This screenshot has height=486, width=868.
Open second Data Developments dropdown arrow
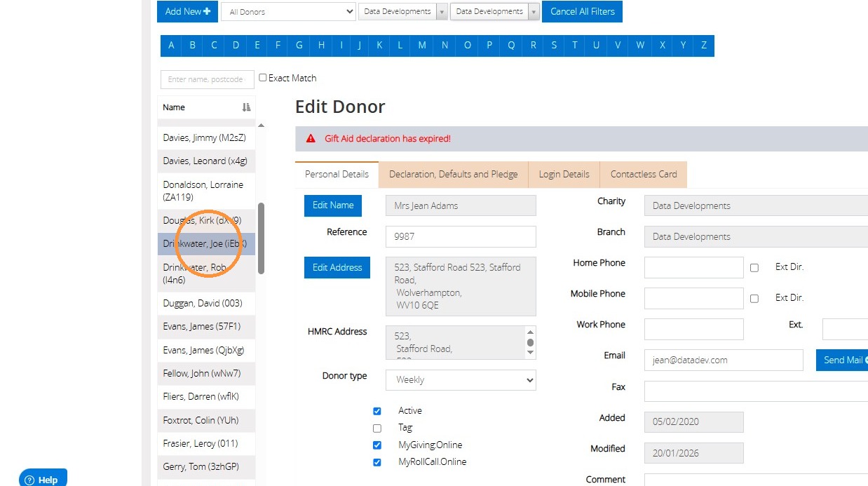534,12
